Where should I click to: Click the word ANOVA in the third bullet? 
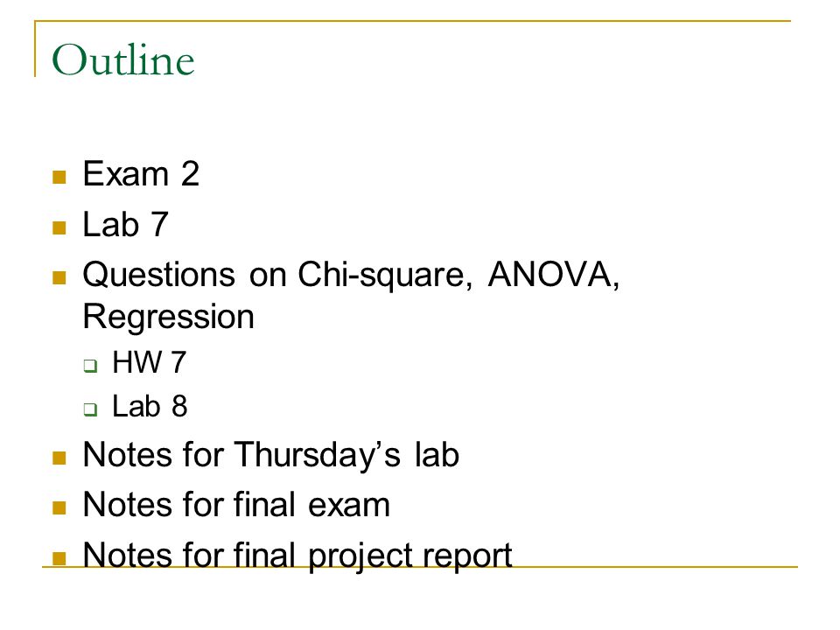coord(554,274)
